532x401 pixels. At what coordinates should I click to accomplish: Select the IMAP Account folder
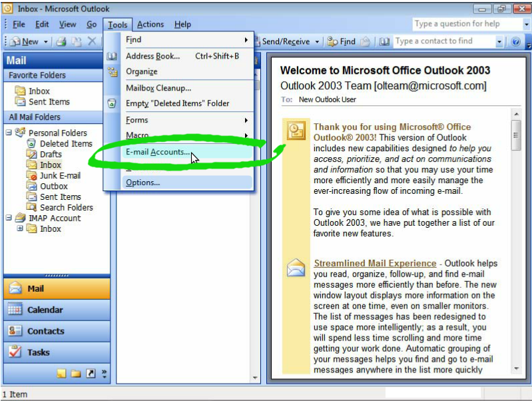[x=55, y=218]
